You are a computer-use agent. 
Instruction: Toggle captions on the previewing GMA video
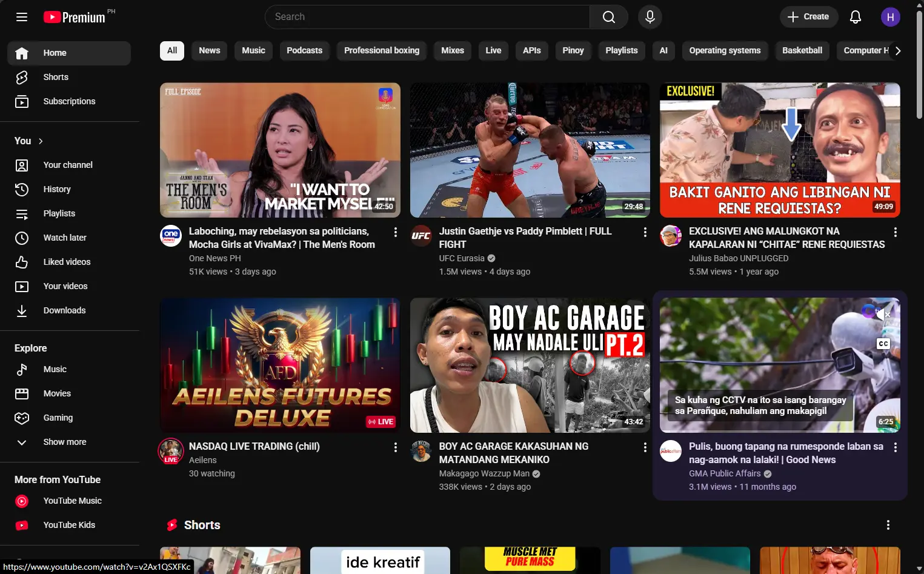pyautogui.click(x=883, y=344)
